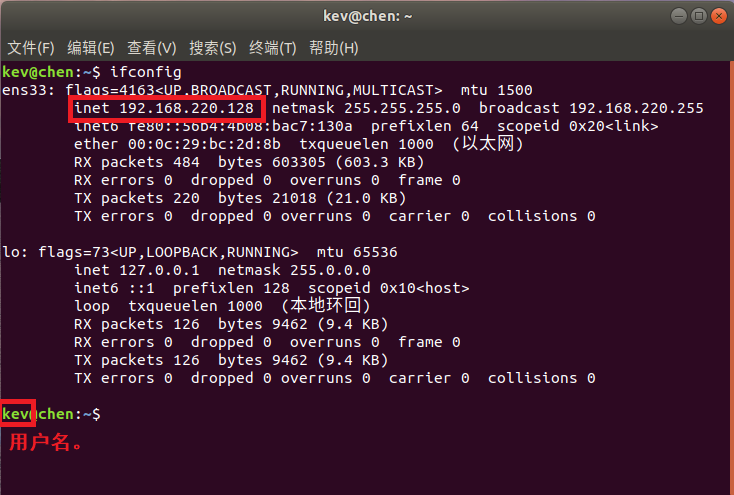This screenshot has width=734, height=495.
Task: Click the bottom kev@chen:~$ prompt
Action: click(51, 414)
